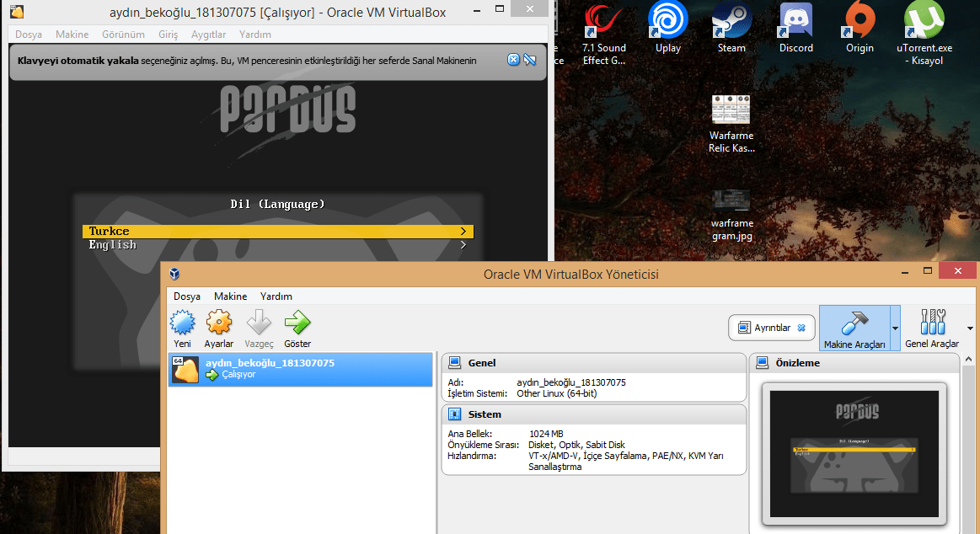Click the Sistem section header

[x=594, y=414]
